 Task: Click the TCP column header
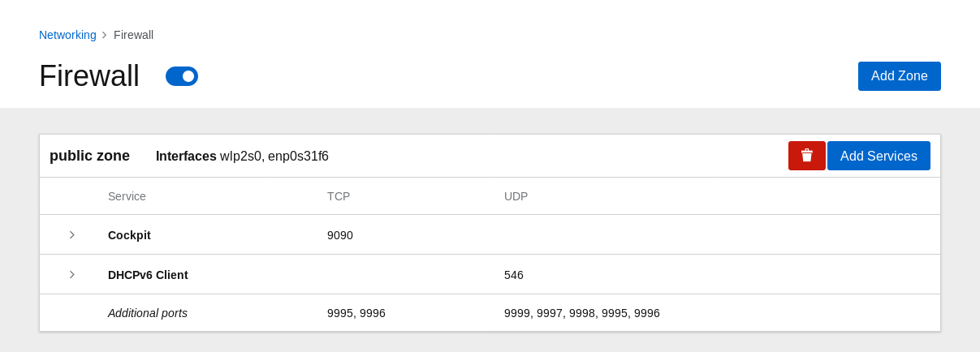339,196
